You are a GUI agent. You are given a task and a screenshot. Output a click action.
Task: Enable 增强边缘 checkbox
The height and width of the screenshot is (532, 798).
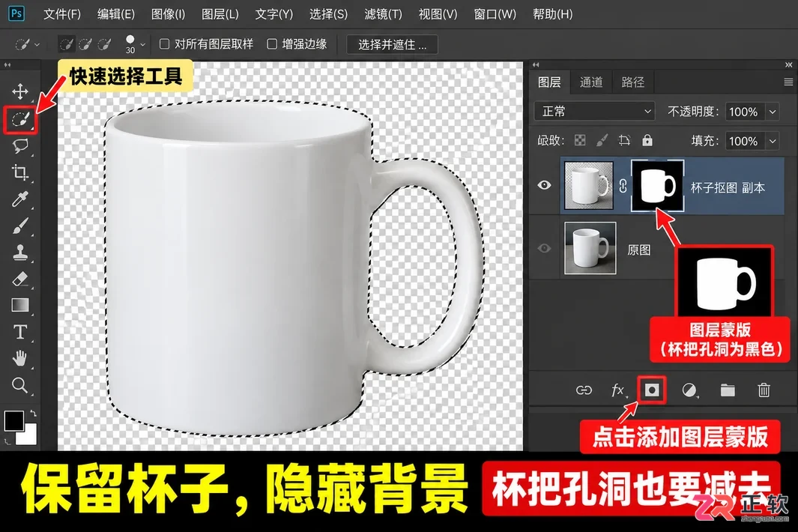point(272,44)
